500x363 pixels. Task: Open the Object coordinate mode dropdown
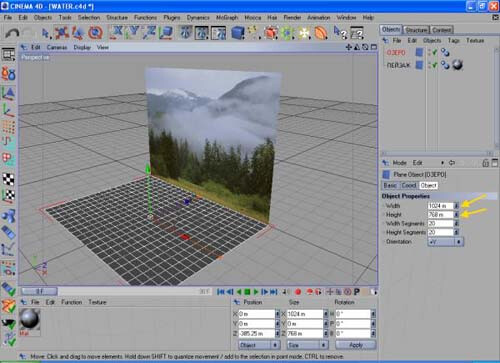(259, 345)
